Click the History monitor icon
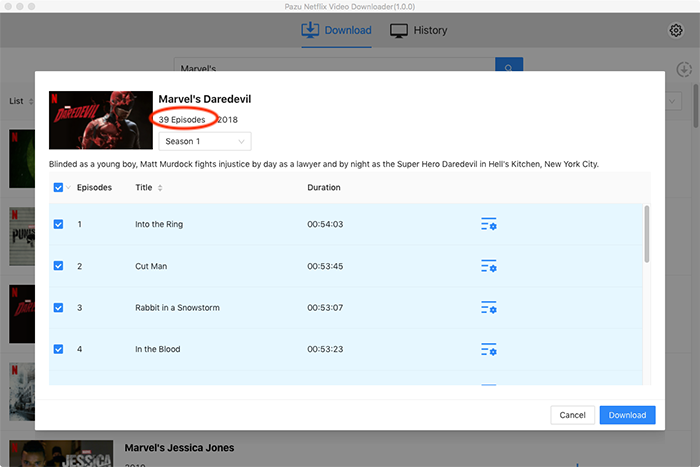Viewport: 700px width, 467px height. [399, 30]
